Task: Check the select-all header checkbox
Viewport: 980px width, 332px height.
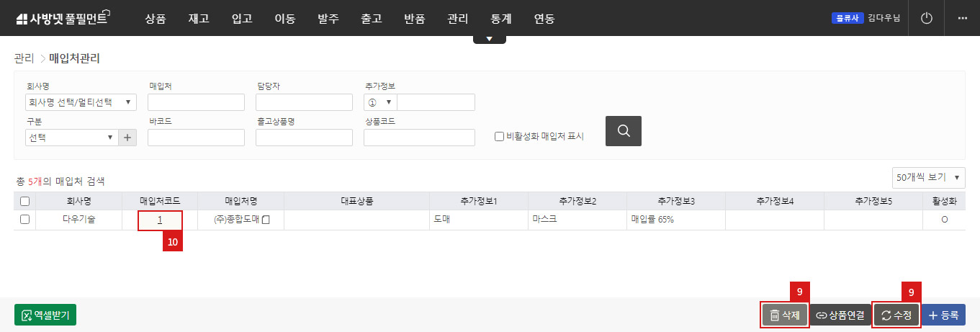Action: click(24, 201)
